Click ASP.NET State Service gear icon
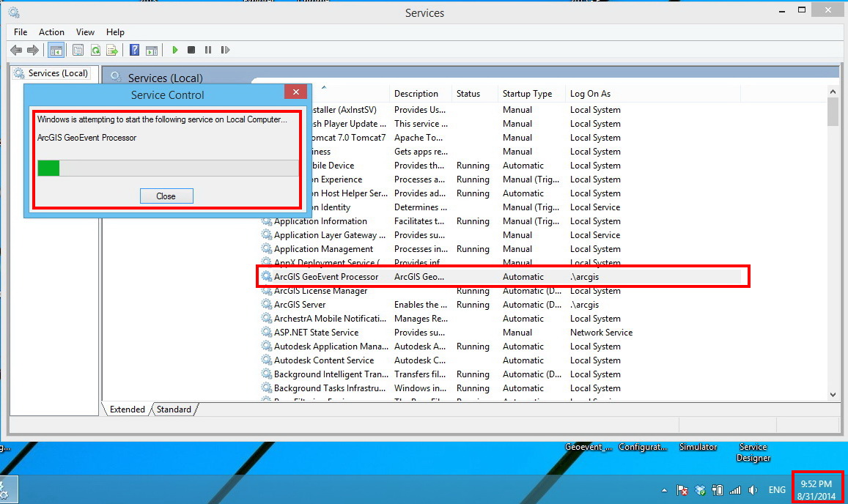This screenshot has width=848, height=504. click(x=267, y=332)
